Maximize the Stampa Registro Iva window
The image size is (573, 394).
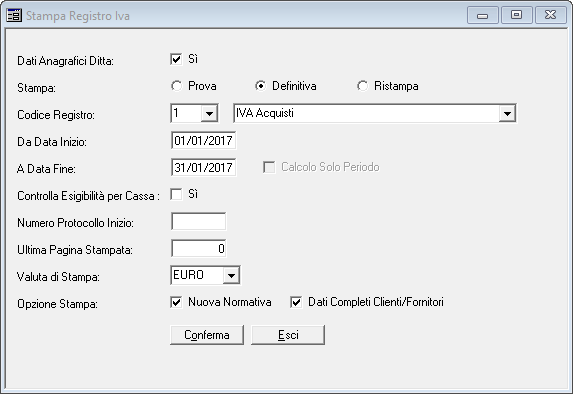[x=516, y=15]
